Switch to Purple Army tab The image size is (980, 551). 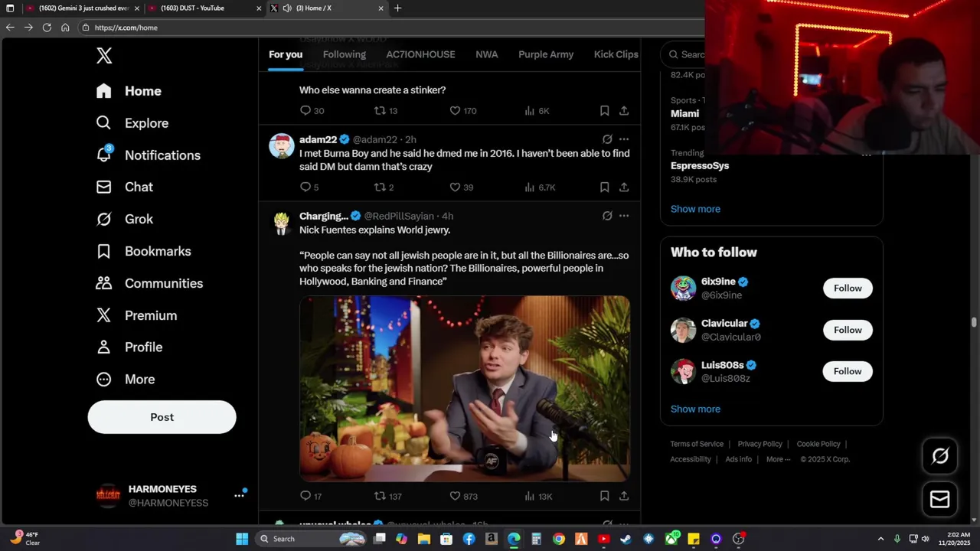click(x=546, y=54)
